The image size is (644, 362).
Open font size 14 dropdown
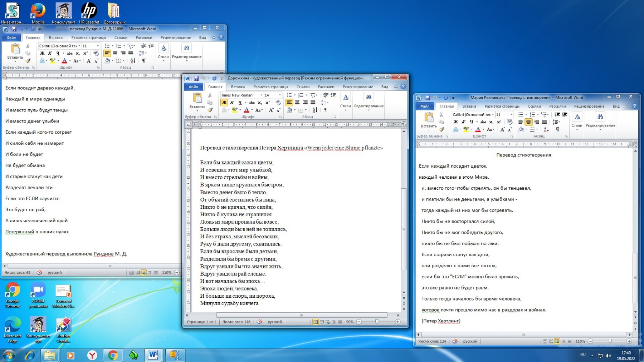(280, 95)
